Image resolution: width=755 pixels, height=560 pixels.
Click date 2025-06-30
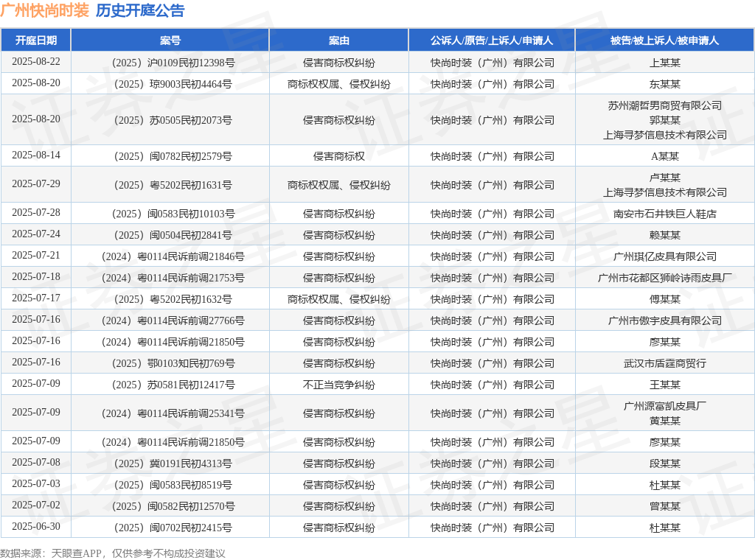(36, 527)
